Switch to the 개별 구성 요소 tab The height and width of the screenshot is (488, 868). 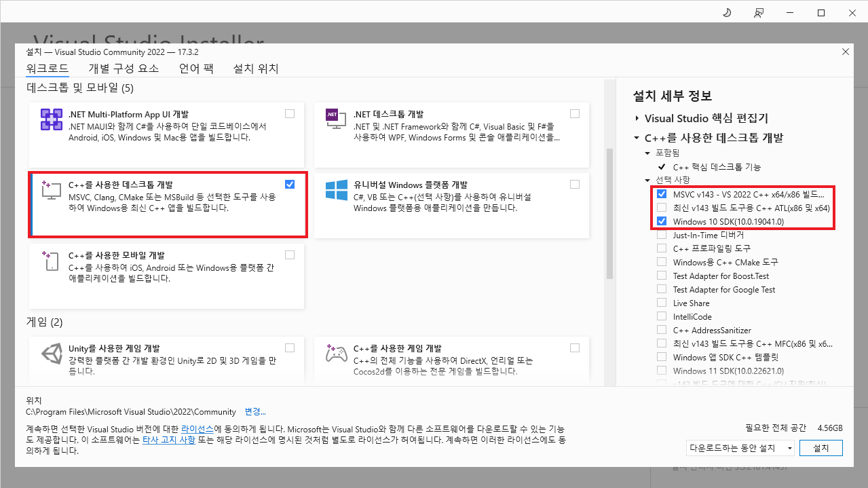click(124, 69)
